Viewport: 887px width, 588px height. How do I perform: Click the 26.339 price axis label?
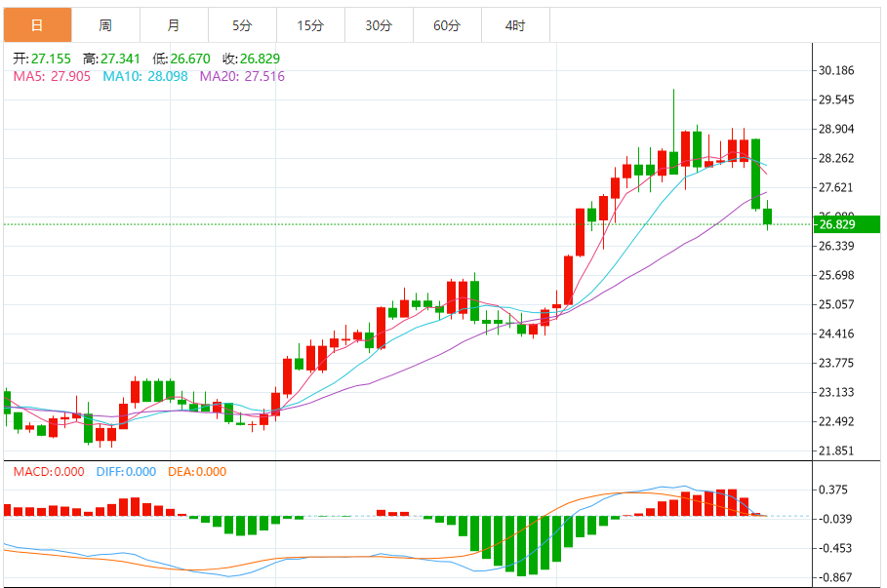[x=836, y=246]
